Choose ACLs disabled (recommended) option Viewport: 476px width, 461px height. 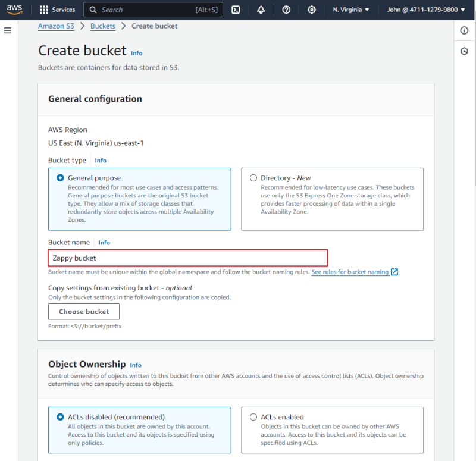[61, 417]
